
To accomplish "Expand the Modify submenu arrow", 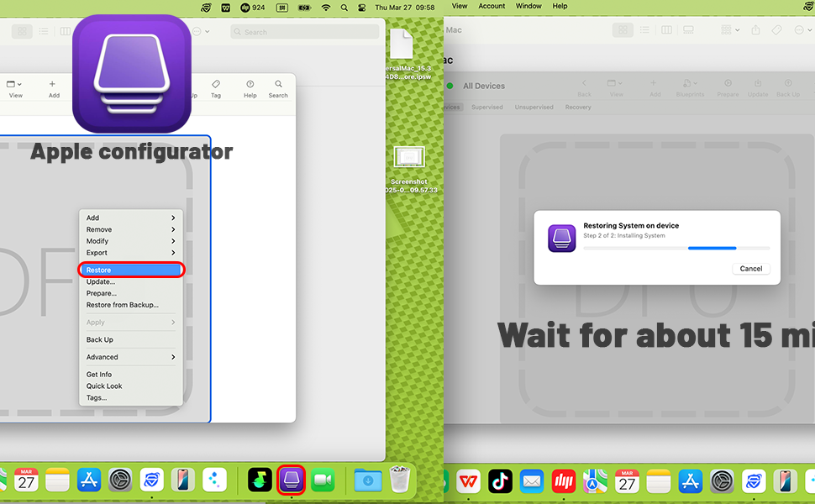I will point(173,241).
